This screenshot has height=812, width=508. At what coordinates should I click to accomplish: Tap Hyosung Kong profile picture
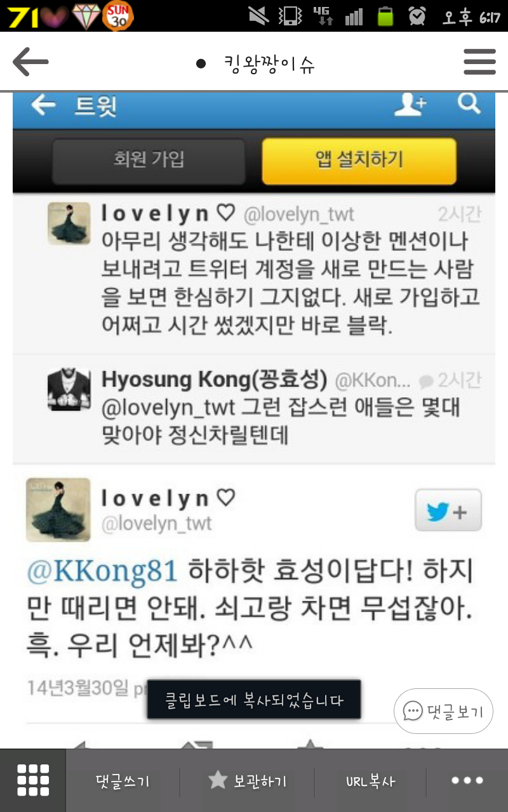69,390
